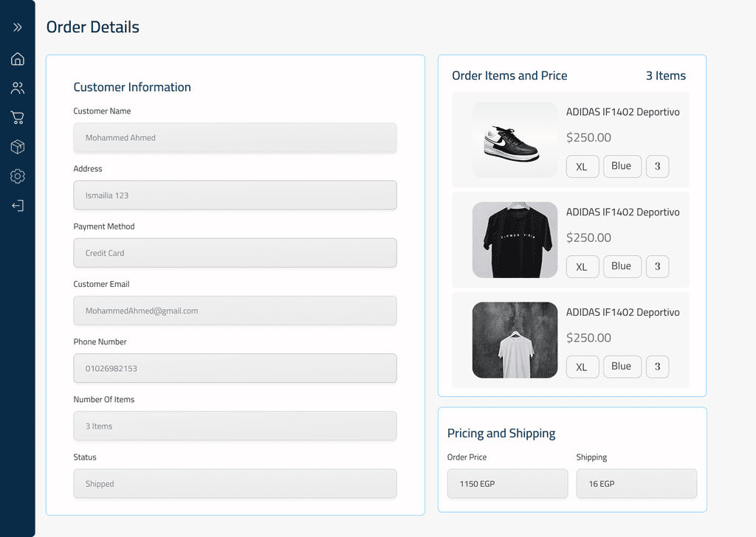756x537 pixels.
Task: Click the XL size tag of first item
Action: [x=582, y=167]
